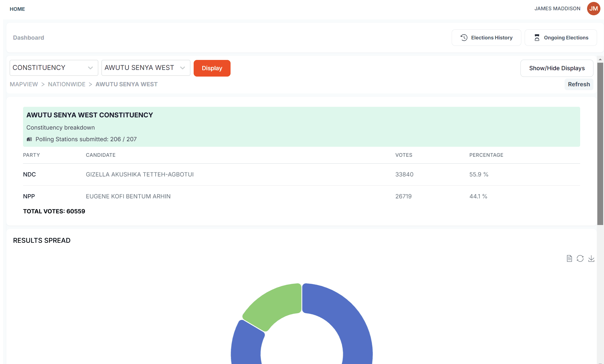This screenshot has height=364, width=604.
Task: Click the JM user avatar
Action: 593,9
